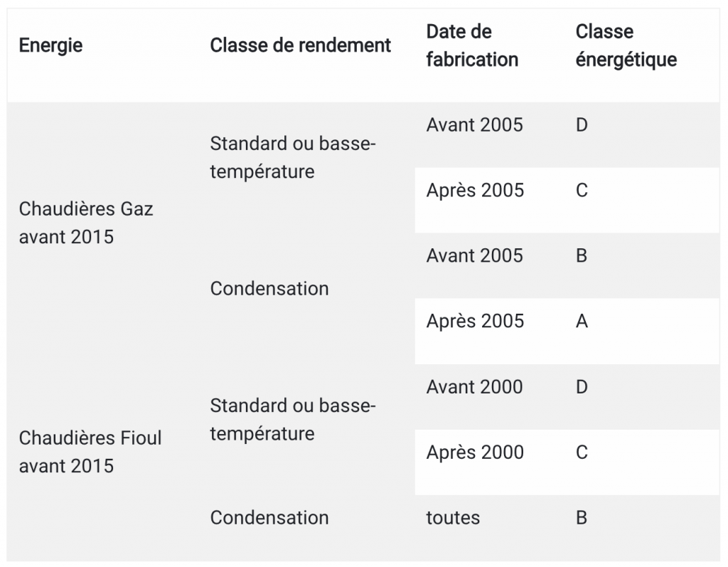Click the Chaudières Gaz avant 2015 cell
Screen dimensions: 728x567
[86, 223]
